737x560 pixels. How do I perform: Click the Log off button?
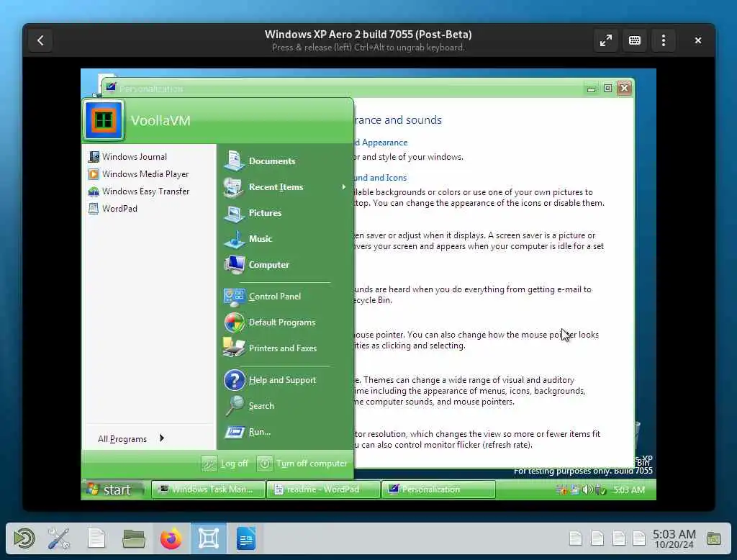point(225,464)
